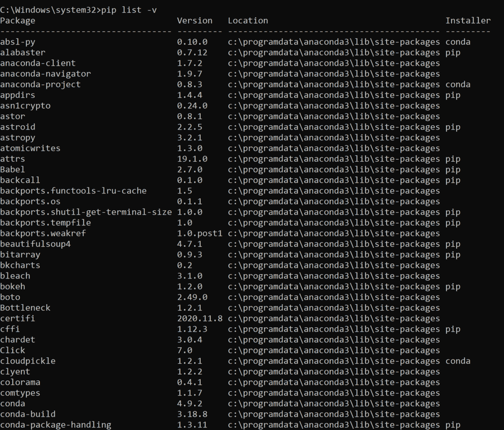Click anaconda-navigator package name
504x430 pixels.
tap(45, 74)
